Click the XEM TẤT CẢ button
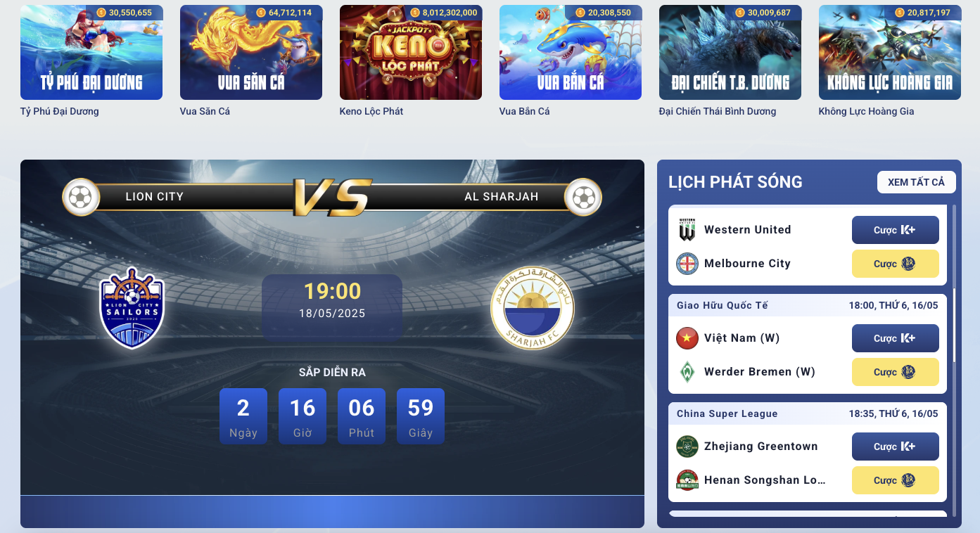This screenshot has height=533, width=980. pyautogui.click(x=916, y=182)
